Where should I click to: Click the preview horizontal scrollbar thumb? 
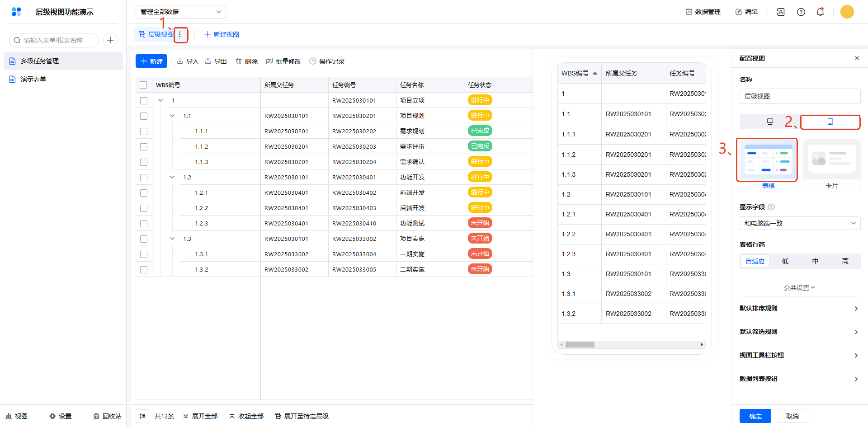tap(580, 345)
